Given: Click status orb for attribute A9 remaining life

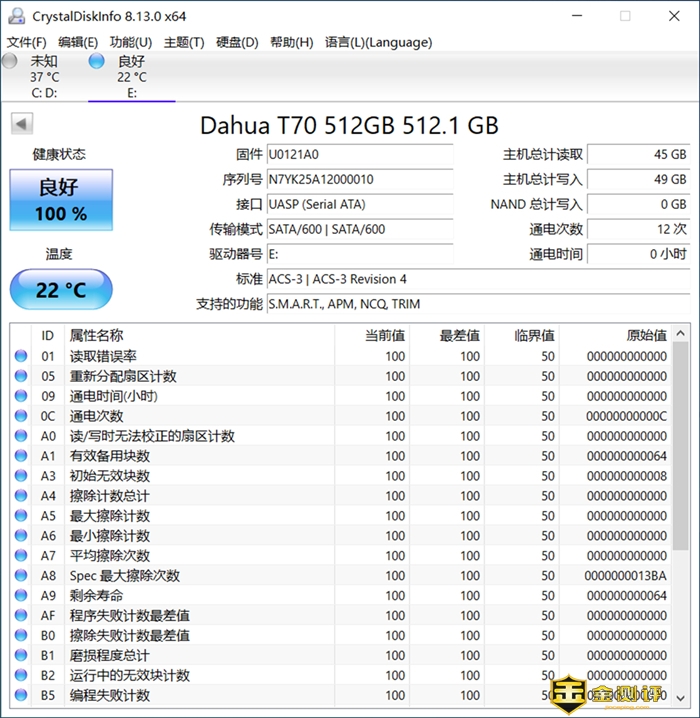Looking at the screenshot, I should tap(21, 596).
